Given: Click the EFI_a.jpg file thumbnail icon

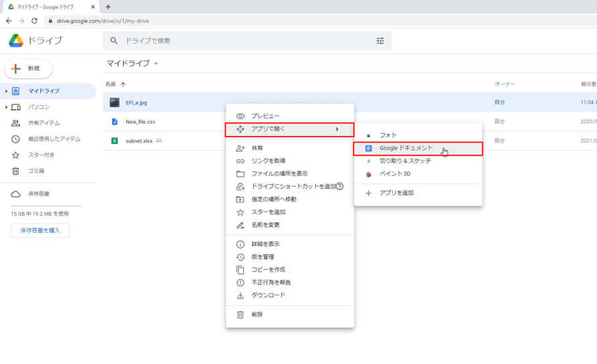Looking at the screenshot, I should click(x=114, y=102).
